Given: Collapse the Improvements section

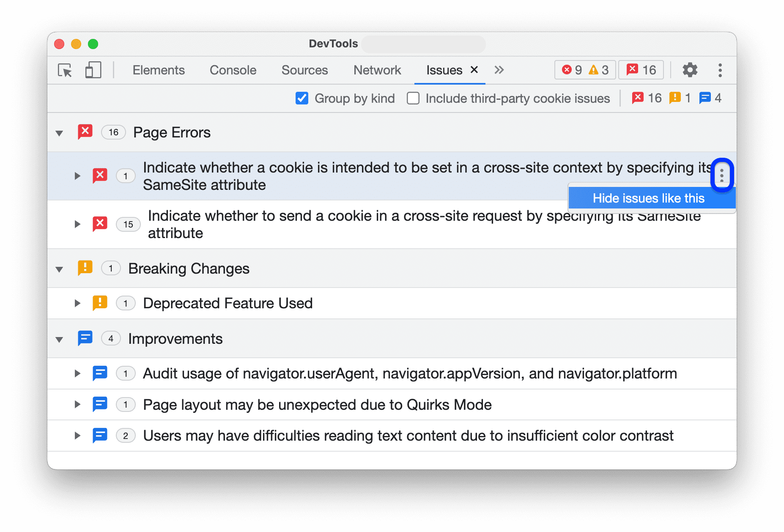Looking at the screenshot, I should pos(59,338).
